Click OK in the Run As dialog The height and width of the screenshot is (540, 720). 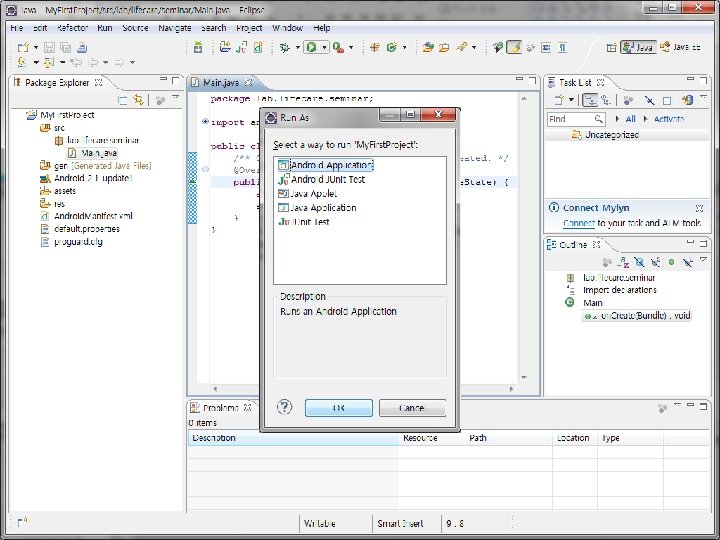[x=339, y=408]
